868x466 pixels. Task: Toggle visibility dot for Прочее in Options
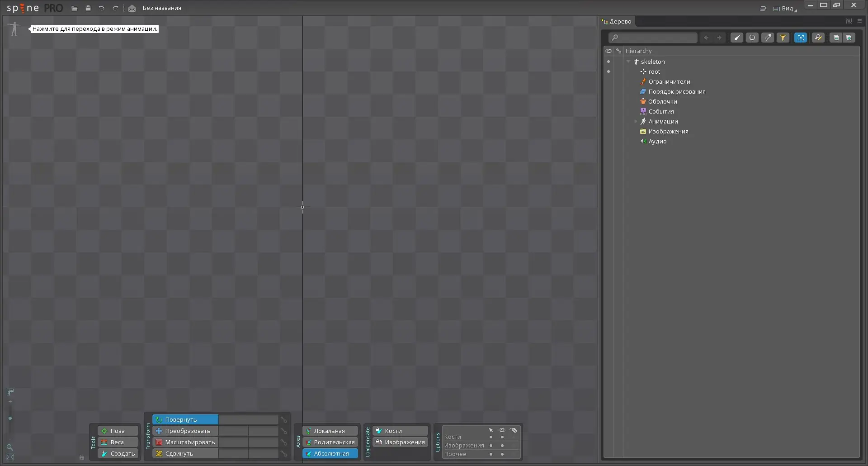click(x=502, y=454)
